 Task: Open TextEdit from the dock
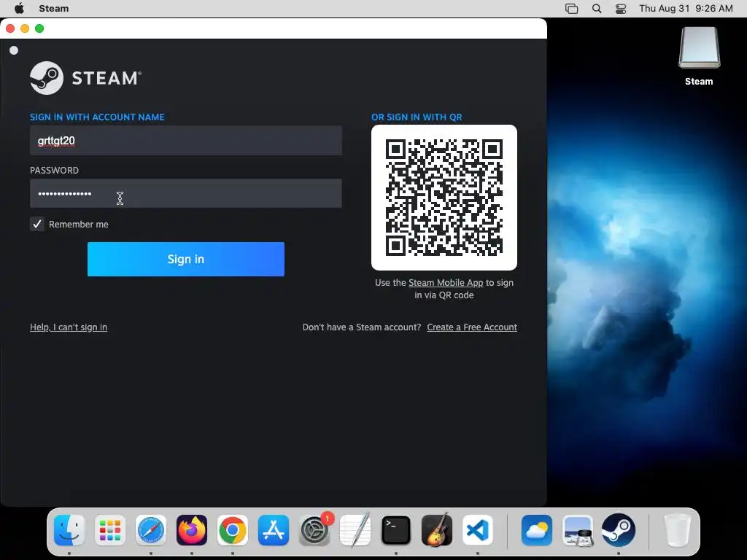355,530
